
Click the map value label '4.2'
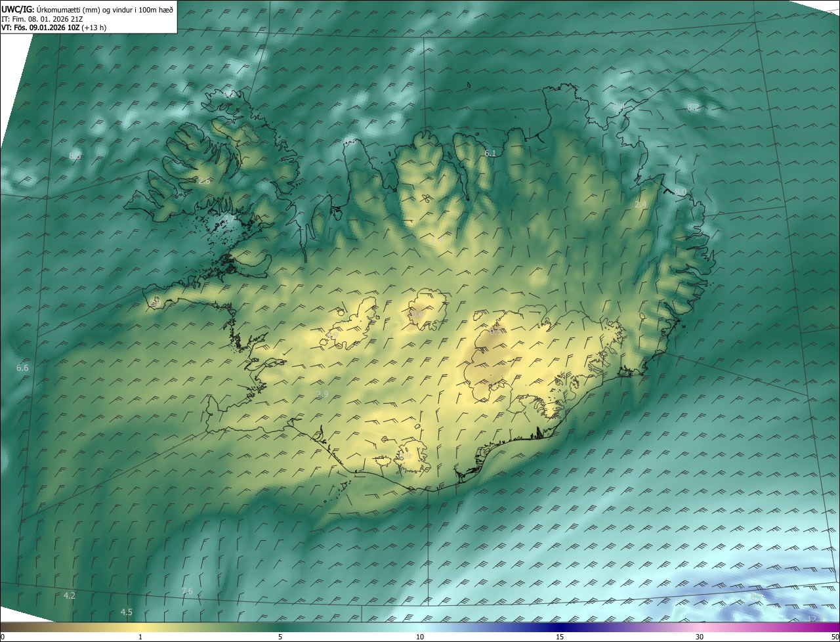(70, 595)
